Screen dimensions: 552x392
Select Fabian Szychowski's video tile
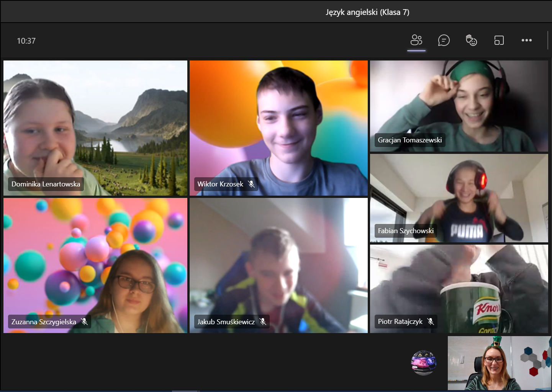(x=459, y=195)
